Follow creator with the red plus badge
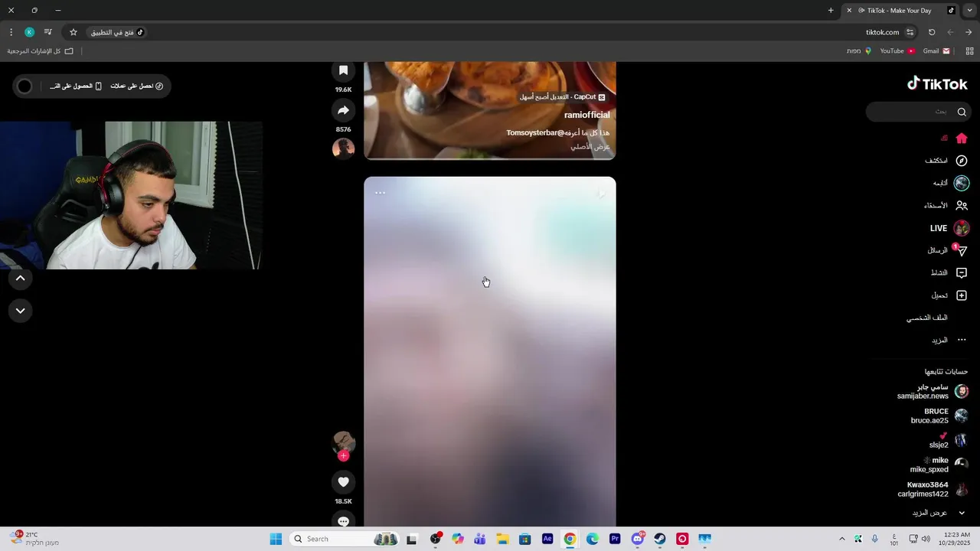Screen dimensions: 980x551 [x=343, y=455]
